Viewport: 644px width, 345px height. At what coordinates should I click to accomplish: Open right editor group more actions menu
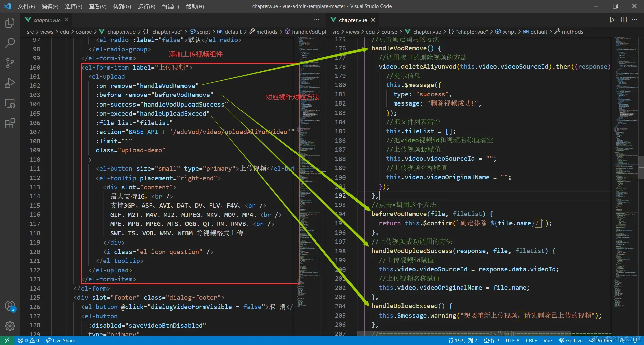(634, 20)
